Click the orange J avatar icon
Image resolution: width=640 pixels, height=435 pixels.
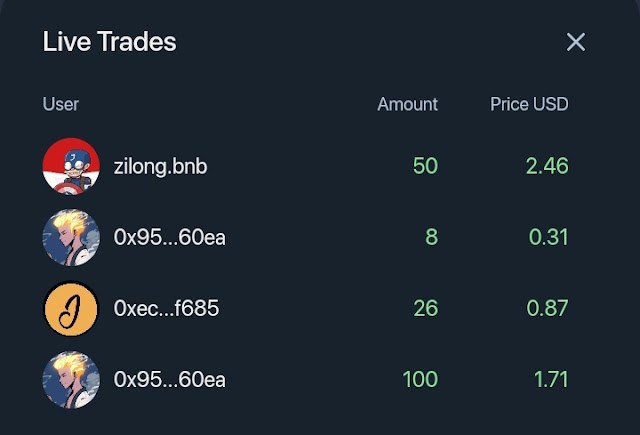(x=71, y=308)
